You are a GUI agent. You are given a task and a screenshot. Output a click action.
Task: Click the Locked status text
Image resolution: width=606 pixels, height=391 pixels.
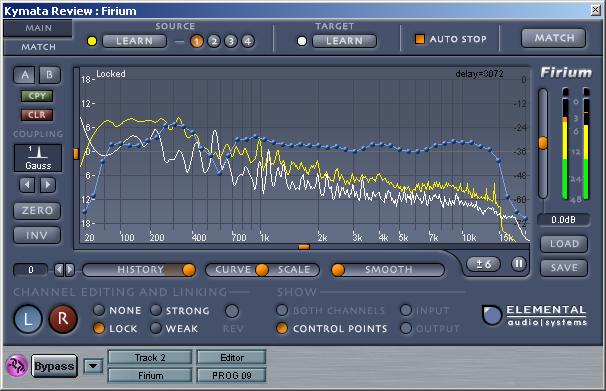[x=111, y=74]
